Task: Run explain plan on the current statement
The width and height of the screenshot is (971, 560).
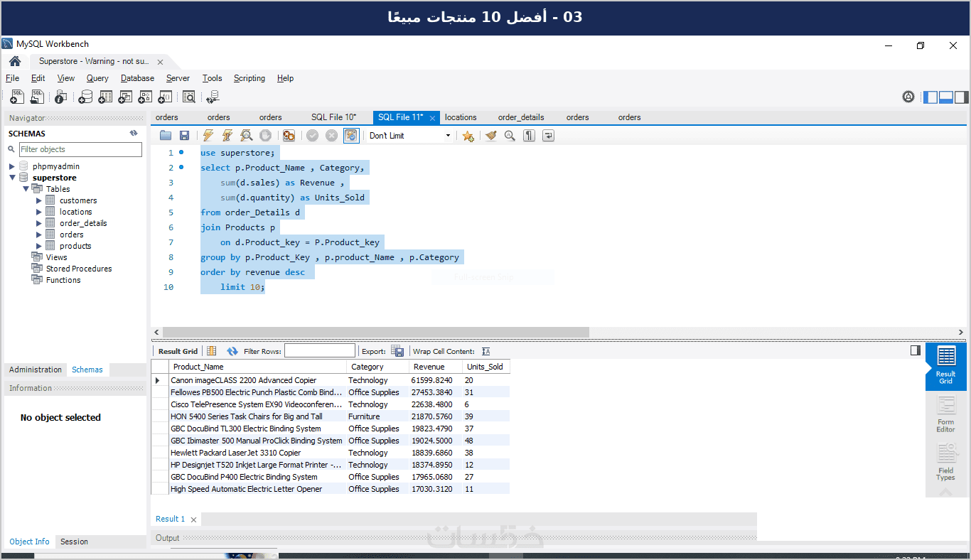Action: tap(246, 136)
